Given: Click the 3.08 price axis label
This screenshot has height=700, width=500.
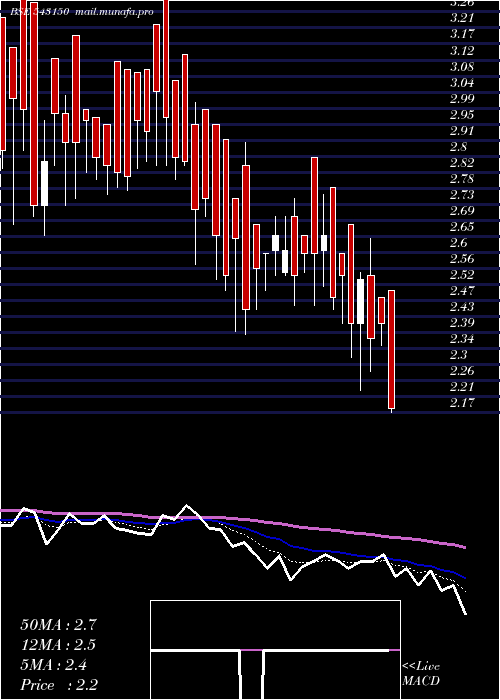Looking at the screenshot, I should [x=462, y=67].
